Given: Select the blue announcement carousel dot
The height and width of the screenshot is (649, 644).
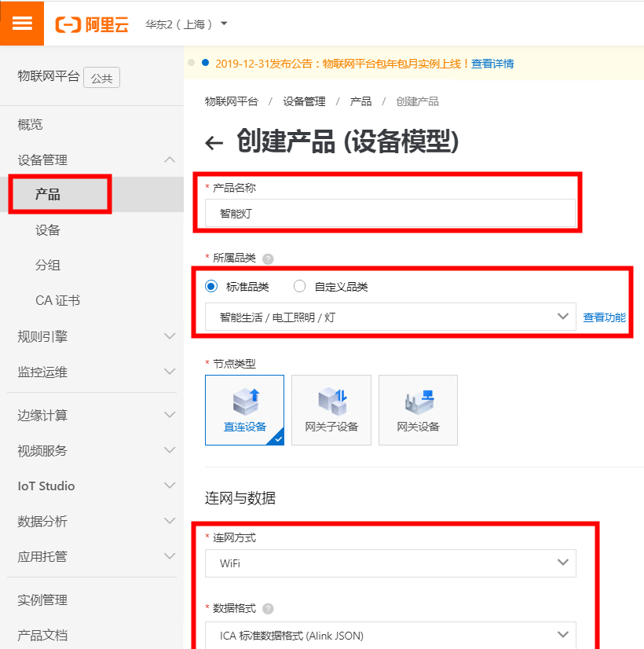Looking at the screenshot, I should point(205,63).
